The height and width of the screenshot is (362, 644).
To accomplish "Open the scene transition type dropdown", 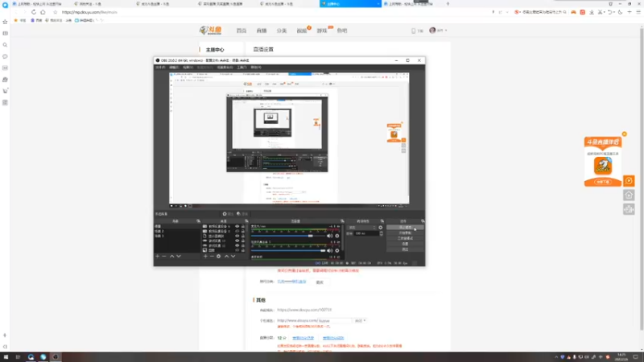I will tap(361, 228).
